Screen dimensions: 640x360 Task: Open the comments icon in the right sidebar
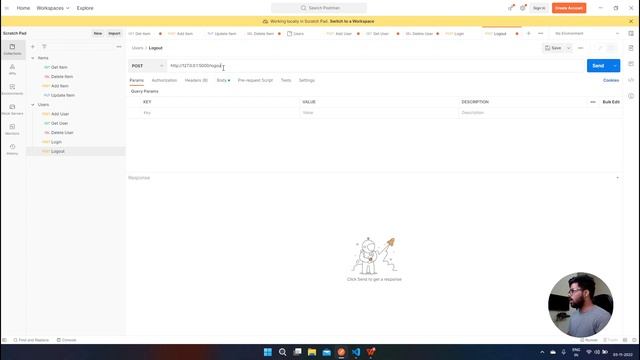point(631,64)
